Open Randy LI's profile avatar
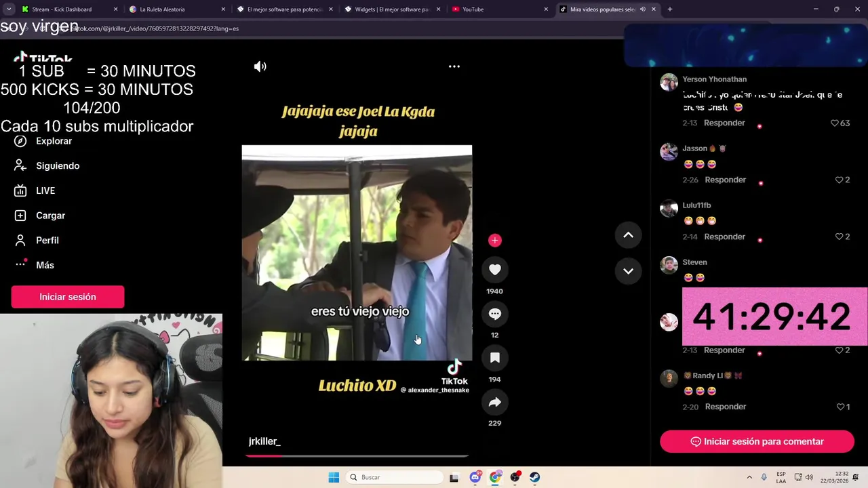Viewport: 868px width, 488px height. (669, 378)
